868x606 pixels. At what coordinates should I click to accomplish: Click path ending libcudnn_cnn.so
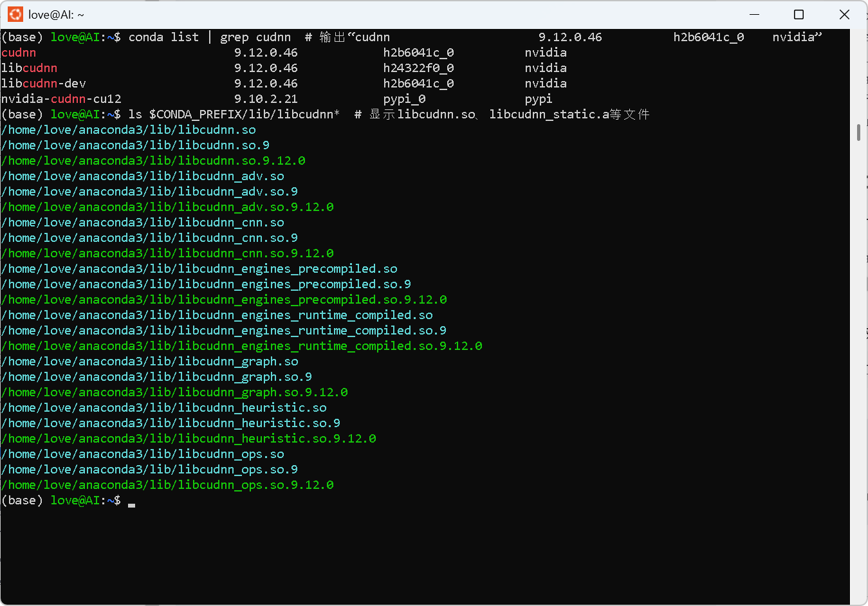(143, 223)
